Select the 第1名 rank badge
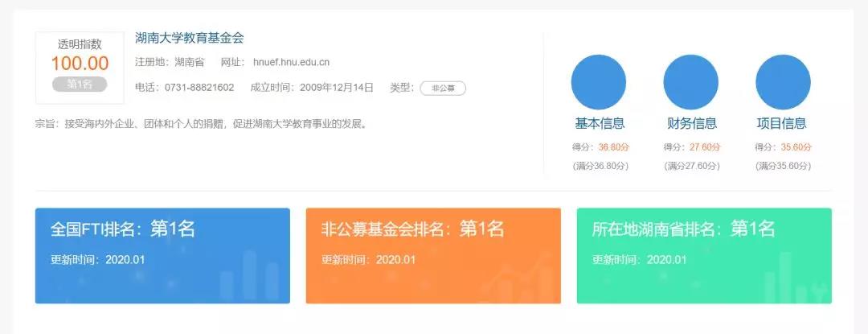 (80, 85)
